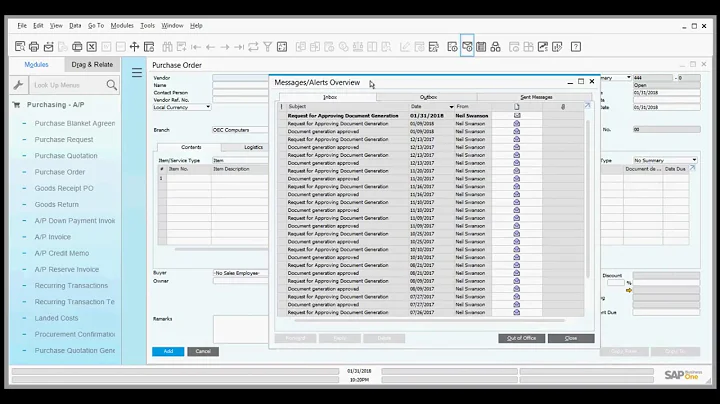Image resolution: width=720 pixels, height=404 pixels.
Task: Go to first data record arrow
Action: pos(196,47)
